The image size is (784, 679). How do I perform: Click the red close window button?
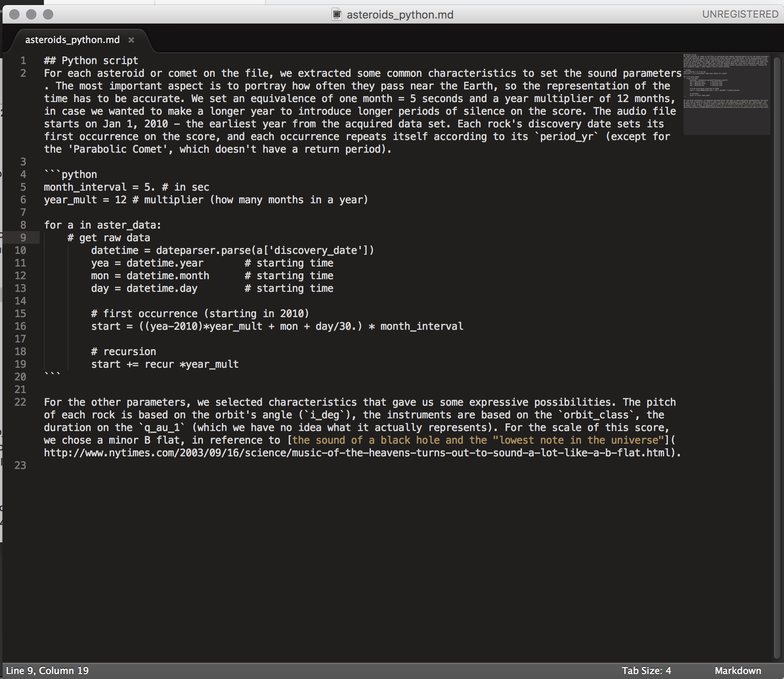coord(14,14)
